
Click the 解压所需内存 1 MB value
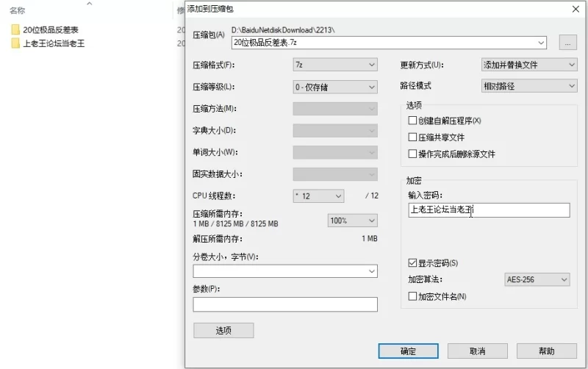pos(370,238)
